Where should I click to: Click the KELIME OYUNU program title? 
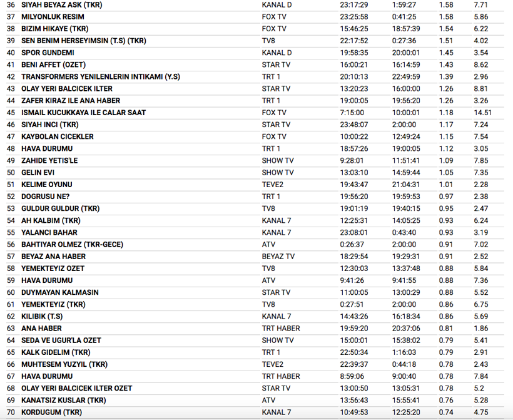click(x=47, y=185)
